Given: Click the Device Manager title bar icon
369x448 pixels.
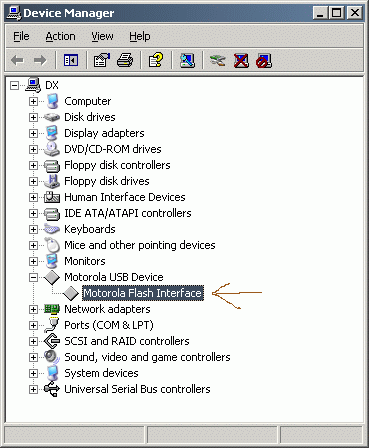Looking at the screenshot, I should click(14, 13).
